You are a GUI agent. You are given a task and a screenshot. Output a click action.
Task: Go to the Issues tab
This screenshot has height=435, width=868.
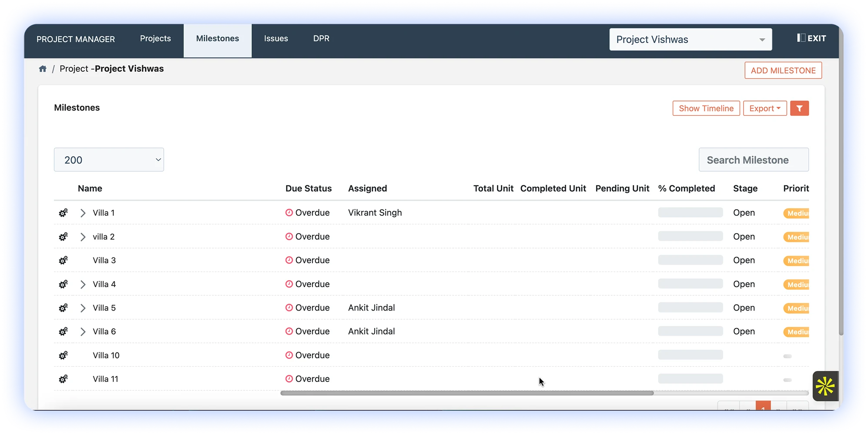click(x=276, y=39)
